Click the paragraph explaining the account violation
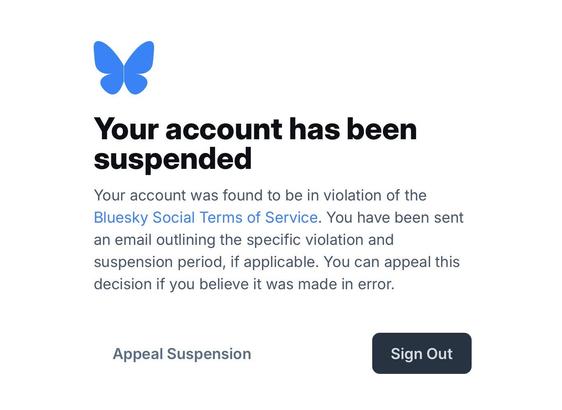Image resolution: width=562 pixels, height=410 pixels. (278, 240)
